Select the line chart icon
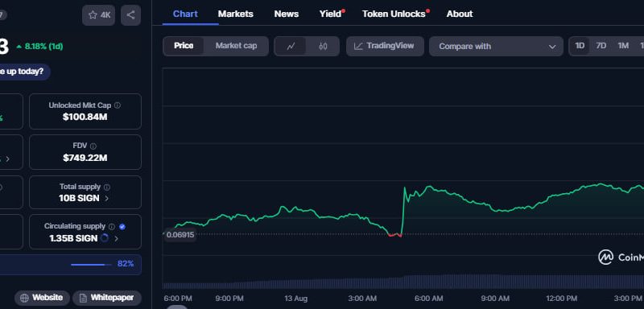Viewport: 644px width, 309px height. [291, 47]
